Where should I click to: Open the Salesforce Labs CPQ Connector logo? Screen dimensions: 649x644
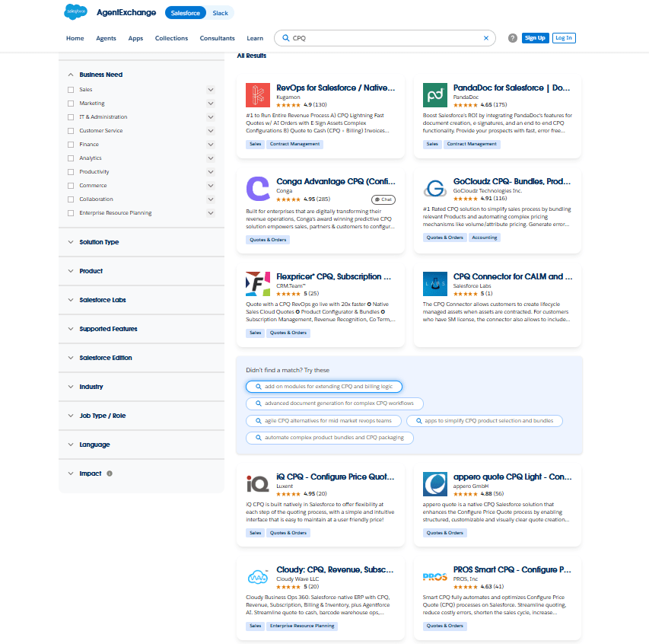[x=434, y=284]
